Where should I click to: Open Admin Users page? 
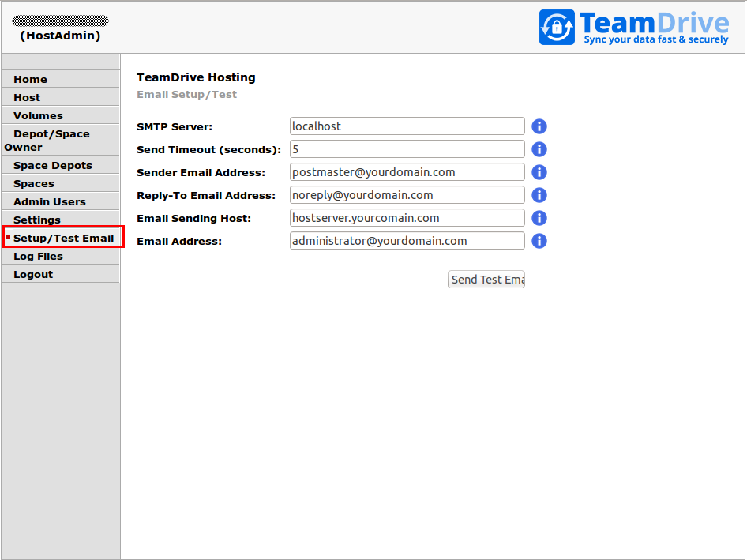click(x=61, y=201)
